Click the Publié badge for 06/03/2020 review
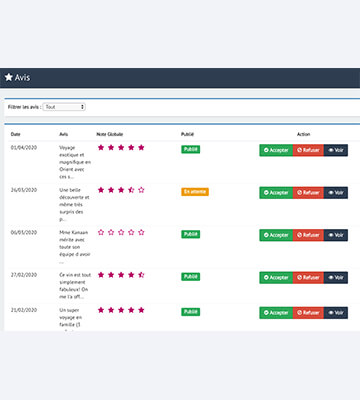This screenshot has width=360, height=400. pyautogui.click(x=190, y=234)
